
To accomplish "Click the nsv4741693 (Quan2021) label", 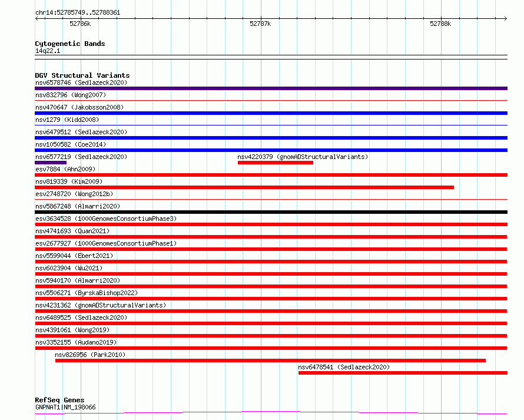I will 72,231.
